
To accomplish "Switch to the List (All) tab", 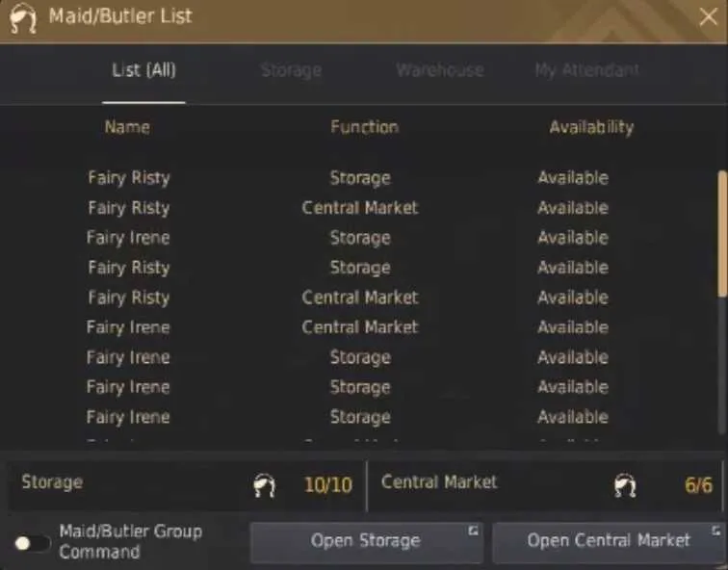I will [143, 70].
